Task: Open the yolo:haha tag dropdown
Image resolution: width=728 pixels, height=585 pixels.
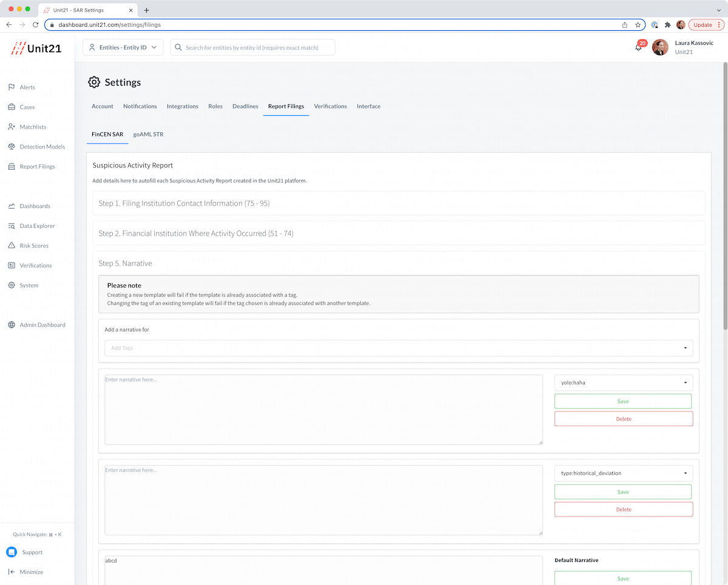Action: (623, 383)
